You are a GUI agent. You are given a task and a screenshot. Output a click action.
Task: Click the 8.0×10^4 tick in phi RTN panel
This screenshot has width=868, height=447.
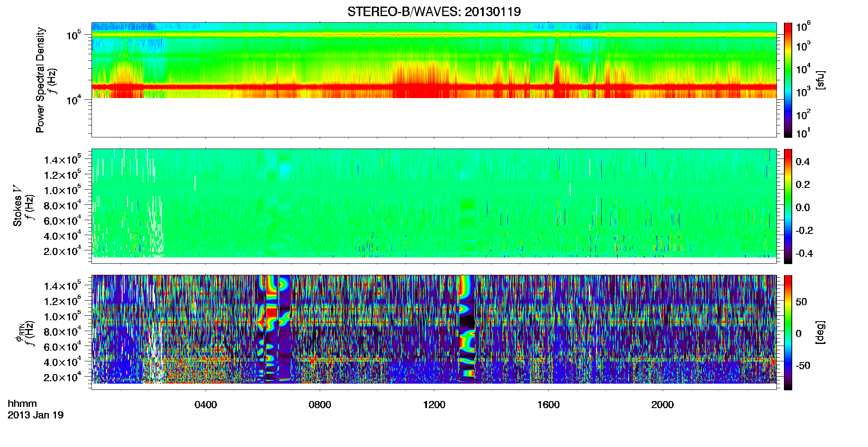pos(63,331)
